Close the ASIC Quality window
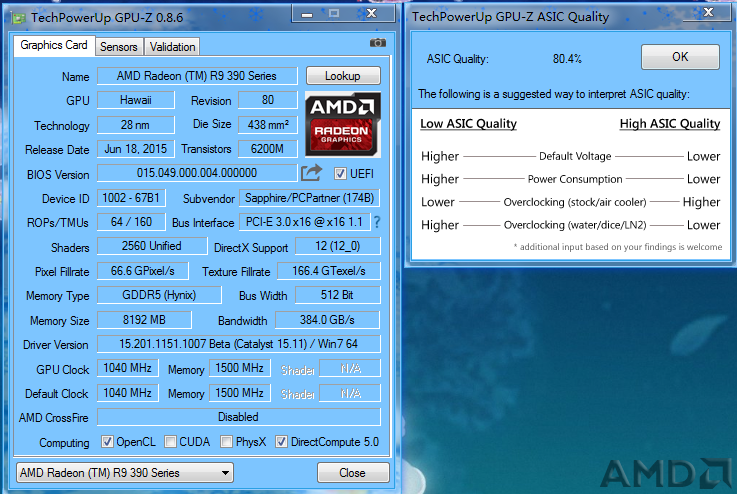Screen dimensions: 737x494 pos(709,12)
